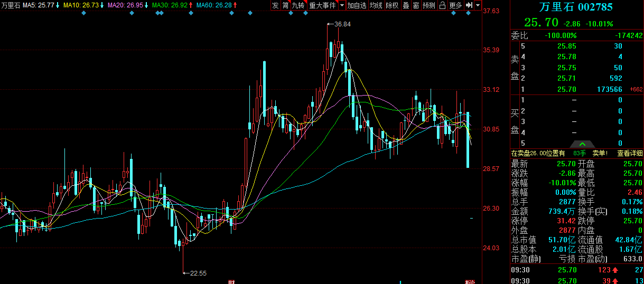Viewport: 644px width, 284px height.
Task: Open dropdown arrow next to 重大事件
Action: (x=342, y=5)
